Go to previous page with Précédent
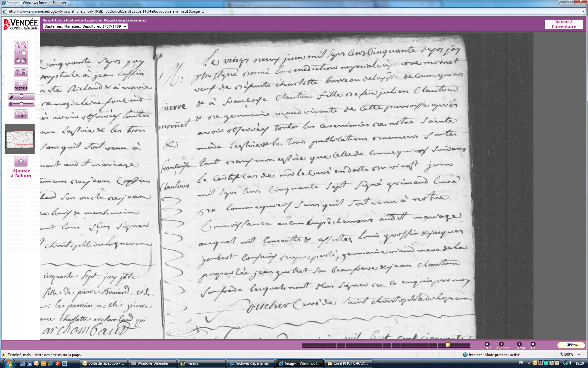588x368 pixels. (501, 344)
